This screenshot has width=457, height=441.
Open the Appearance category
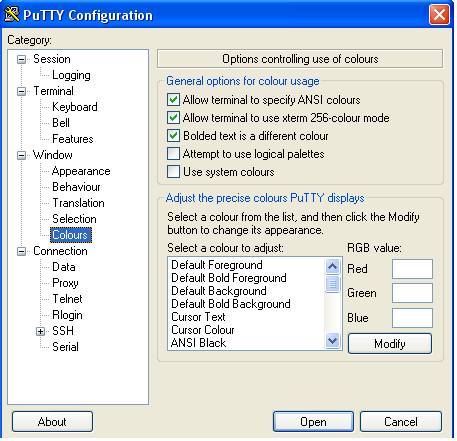81,171
